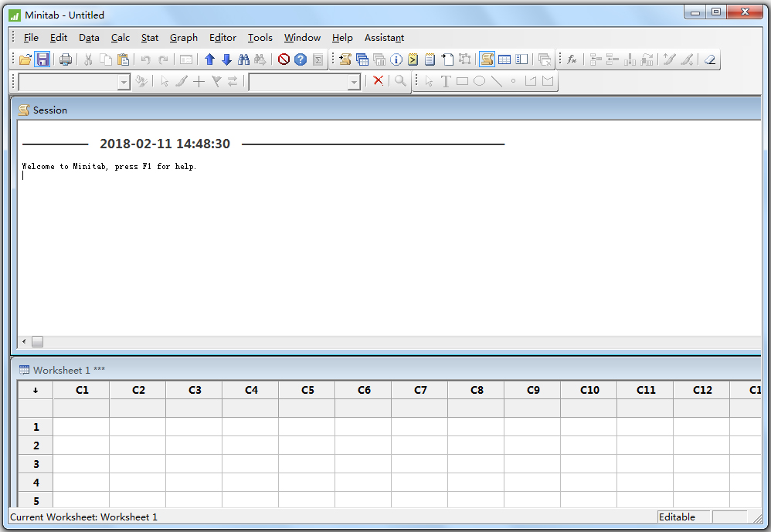Select the C5 column header in Worksheet 1
Viewport: 771px width, 532px height.
tap(307, 391)
